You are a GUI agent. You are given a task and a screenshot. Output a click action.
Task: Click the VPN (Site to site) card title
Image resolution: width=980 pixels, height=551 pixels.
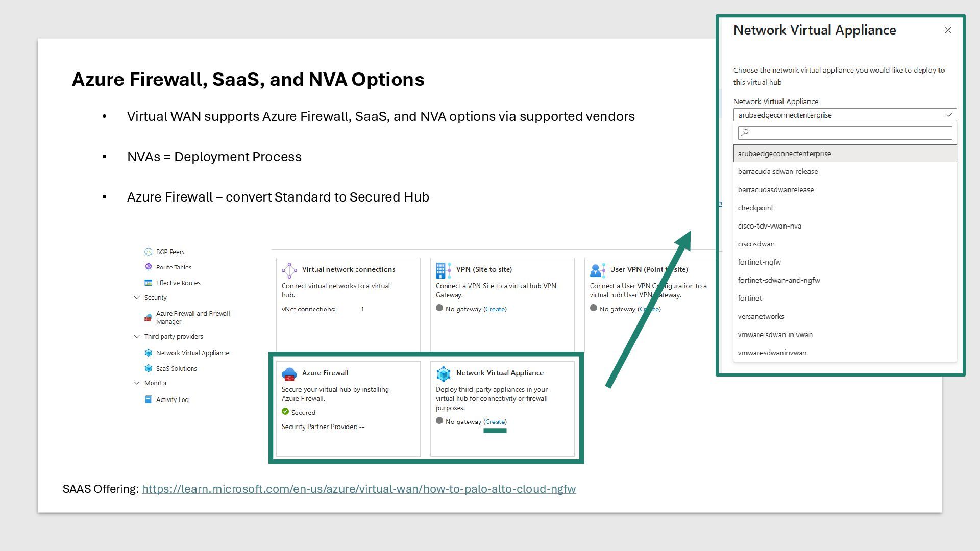click(484, 269)
